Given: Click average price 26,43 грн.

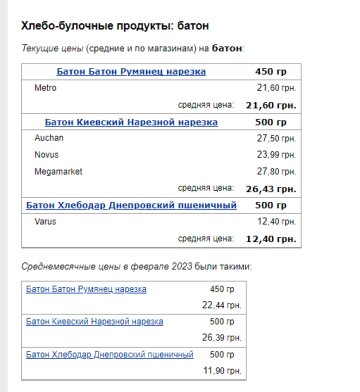Looking at the screenshot, I should pyautogui.click(x=271, y=189).
